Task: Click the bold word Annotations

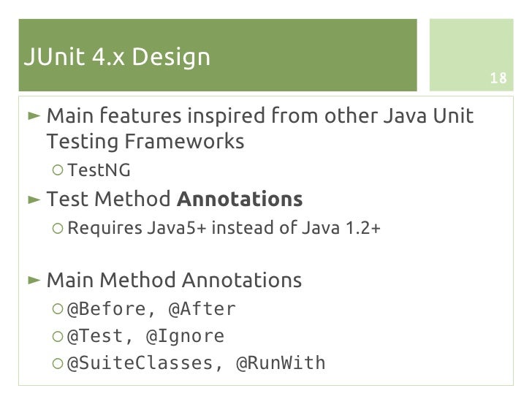Action: (x=240, y=199)
